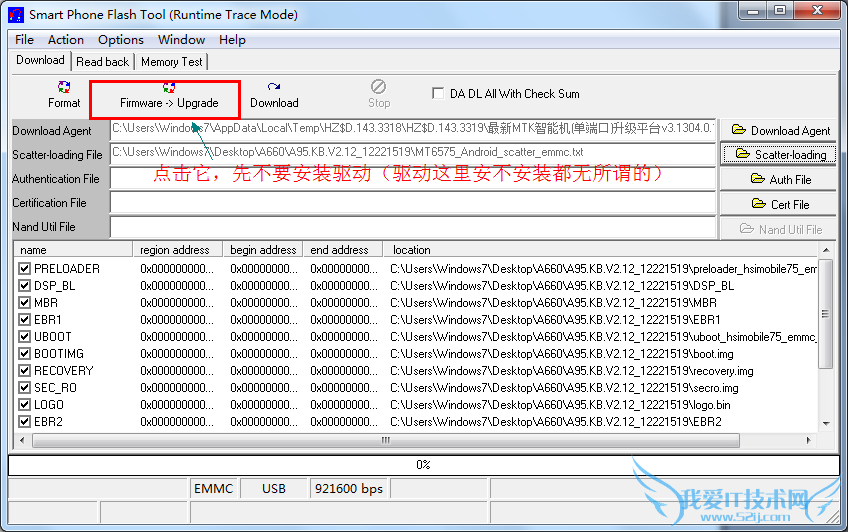Click the 0% progress bar

click(423, 465)
